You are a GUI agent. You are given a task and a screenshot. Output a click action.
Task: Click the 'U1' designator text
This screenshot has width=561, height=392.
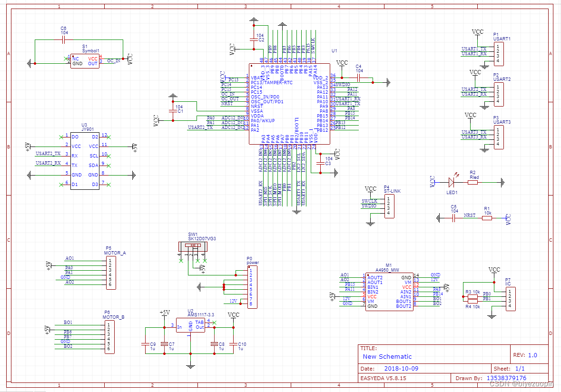(334, 51)
